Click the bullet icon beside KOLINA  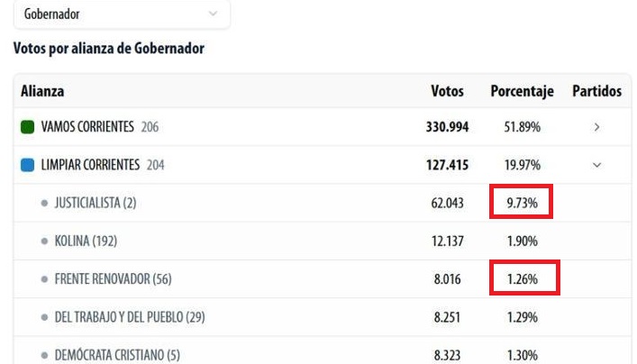coord(44,241)
